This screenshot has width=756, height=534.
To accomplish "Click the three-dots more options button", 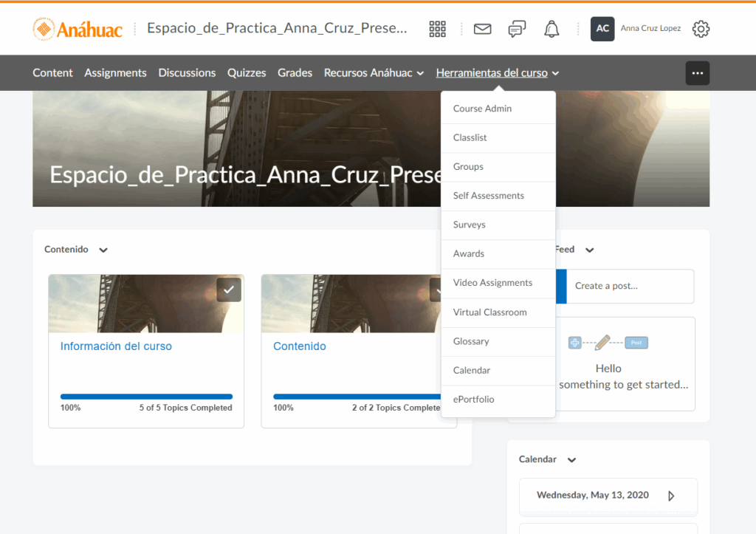I will (697, 73).
